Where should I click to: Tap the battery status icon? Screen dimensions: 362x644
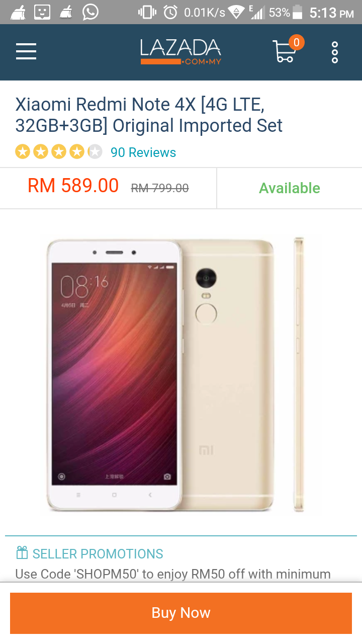pyautogui.click(x=298, y=12)
